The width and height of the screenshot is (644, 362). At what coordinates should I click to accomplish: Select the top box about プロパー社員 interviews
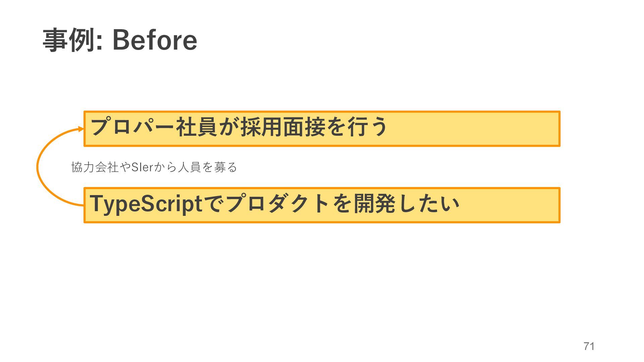pos(322,129)
